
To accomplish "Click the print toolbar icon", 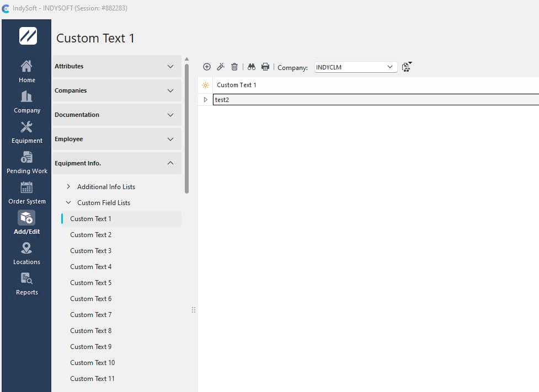I will pyautogui.click(x=265, y=67).
